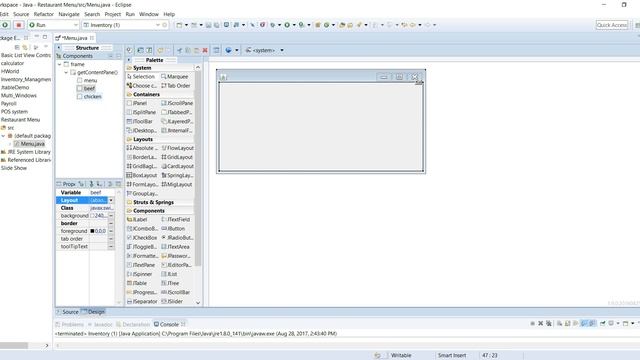This screenshot has width=640, height=360.
Task: Select the JTextField palette component
Action: [175, 220]
